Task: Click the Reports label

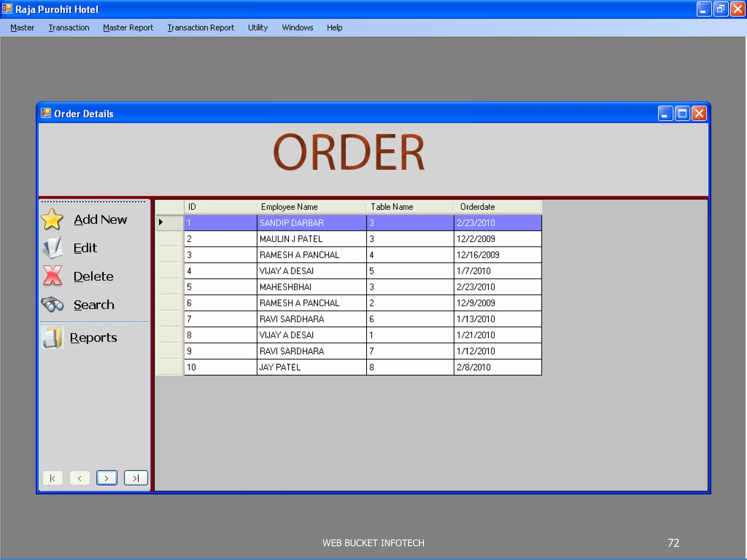Action: [x=93, y=338]
